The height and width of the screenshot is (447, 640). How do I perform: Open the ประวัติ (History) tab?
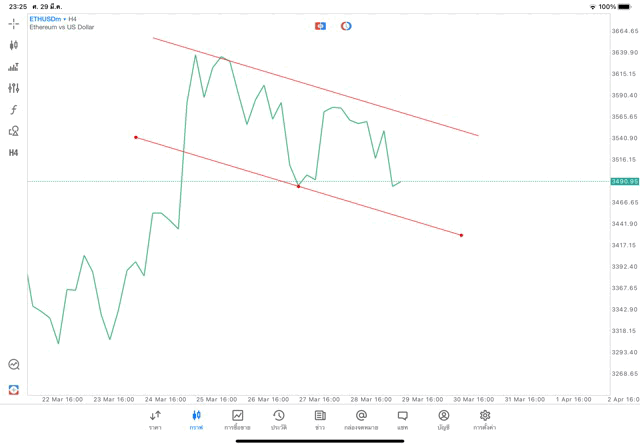pos(278,420)
